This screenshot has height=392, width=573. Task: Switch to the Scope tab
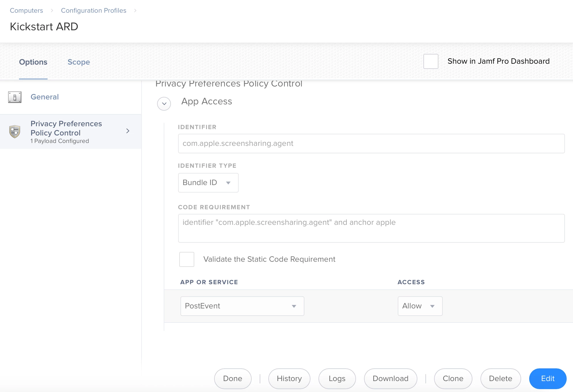coord(79,62)
